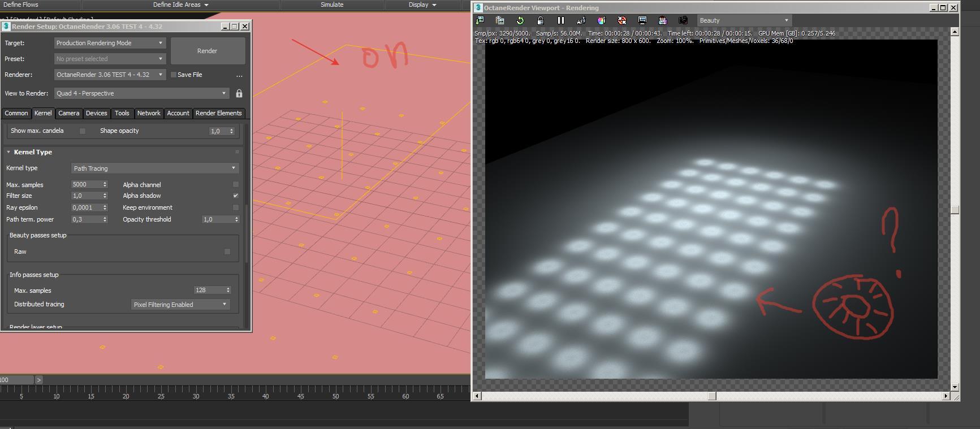Open the Target rendering mode dropdown
This screenshot has width=980, height=429.
tap(110, 43)
